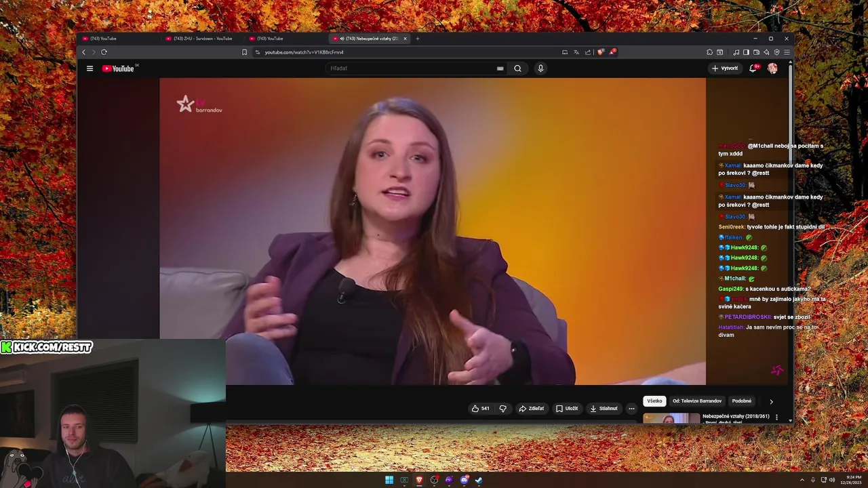Open Steam from the taskbar
The image size is (868, 488).
(479, 480)
